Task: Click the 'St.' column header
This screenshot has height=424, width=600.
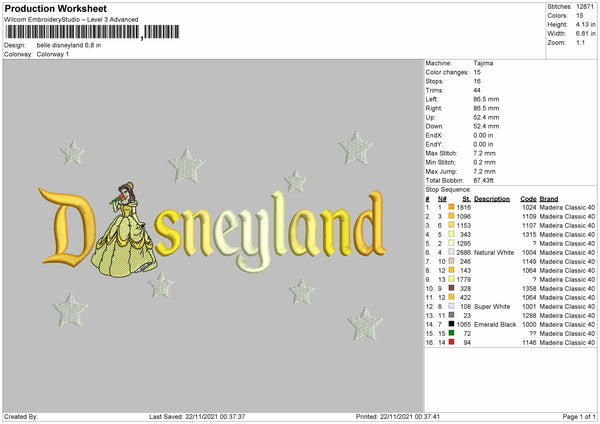Action: [466, 199]
